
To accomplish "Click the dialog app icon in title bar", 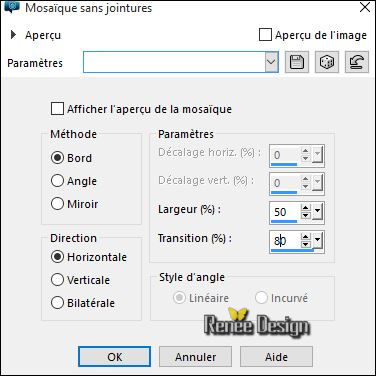I will 12,6.
